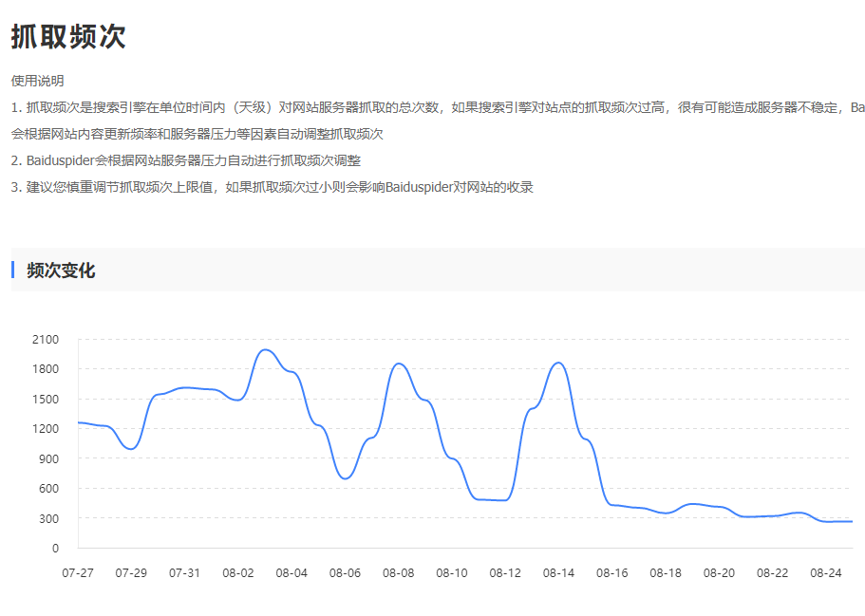Click the chart's highest peak near 08-03
This screenshot has width=865, height=616.
tap(265, 349)
